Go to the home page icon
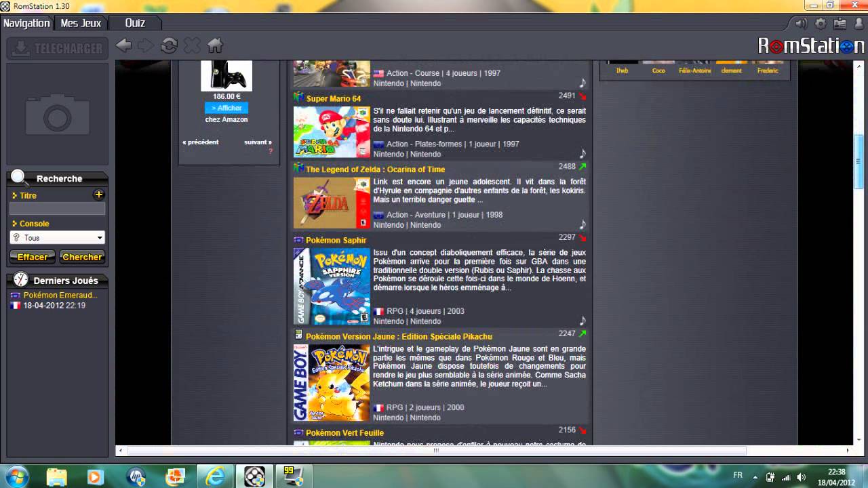 pyautogui.click(x=215, y=45)
